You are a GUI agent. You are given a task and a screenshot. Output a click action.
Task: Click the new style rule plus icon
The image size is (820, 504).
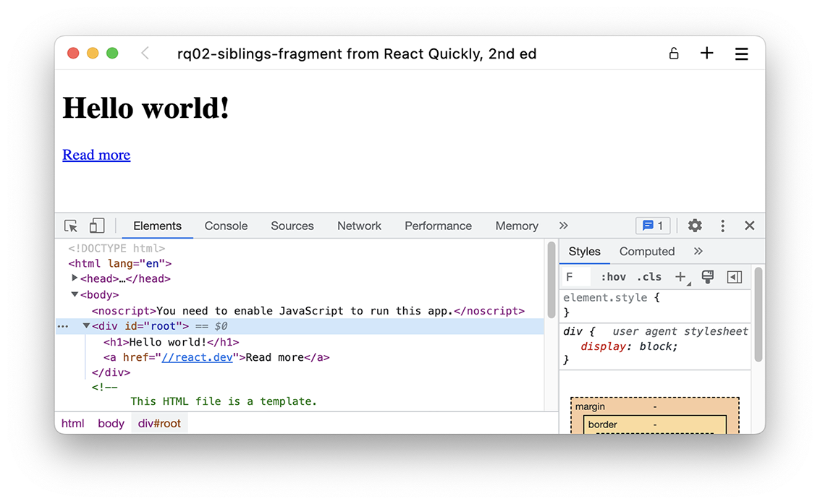pyautogui.click(x=680, y=277)
